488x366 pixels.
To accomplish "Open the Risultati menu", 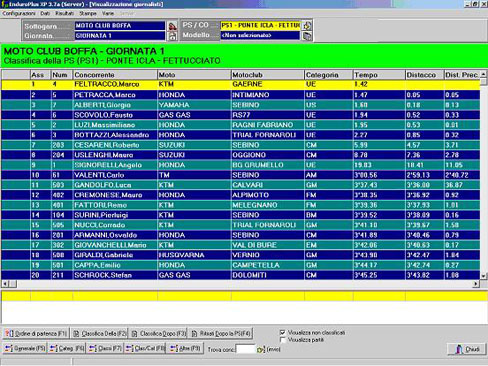I will tap(65, 13).
